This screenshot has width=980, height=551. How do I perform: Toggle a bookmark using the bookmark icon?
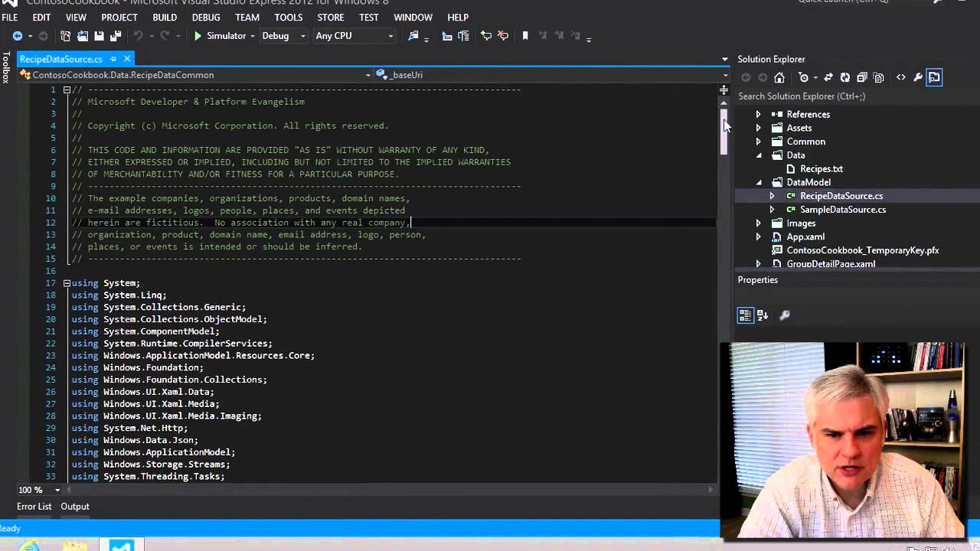tap(525, 36)
